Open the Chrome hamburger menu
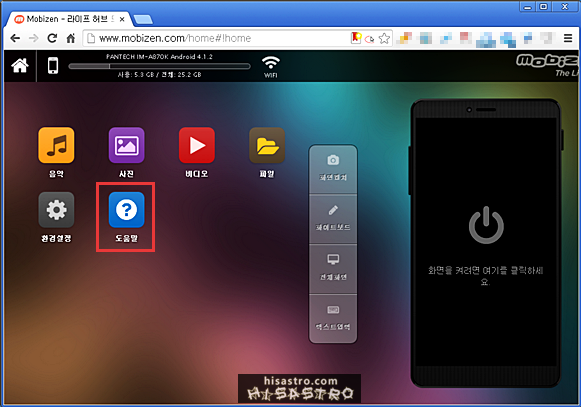Viewport: 581px width, 407px height. [x=568, y=38]
